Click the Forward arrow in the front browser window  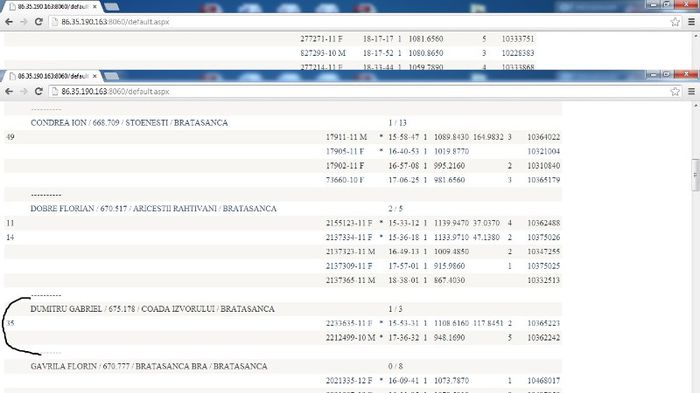24,91
